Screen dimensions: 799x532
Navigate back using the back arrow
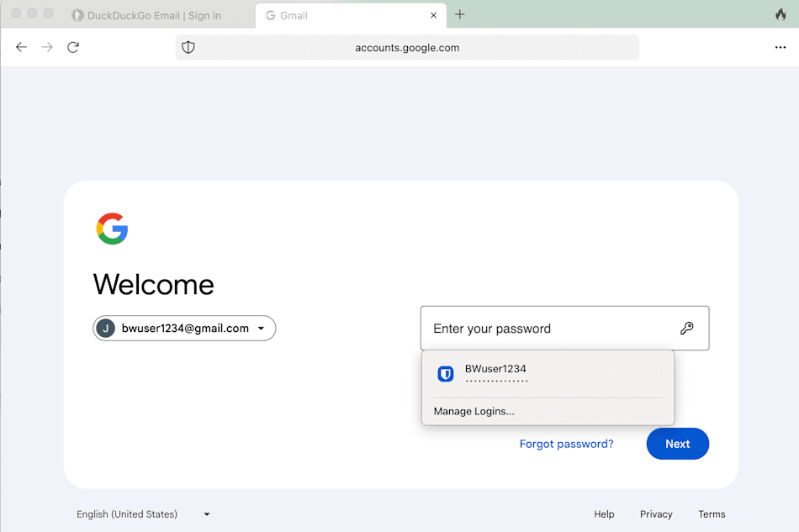(21, 47)
